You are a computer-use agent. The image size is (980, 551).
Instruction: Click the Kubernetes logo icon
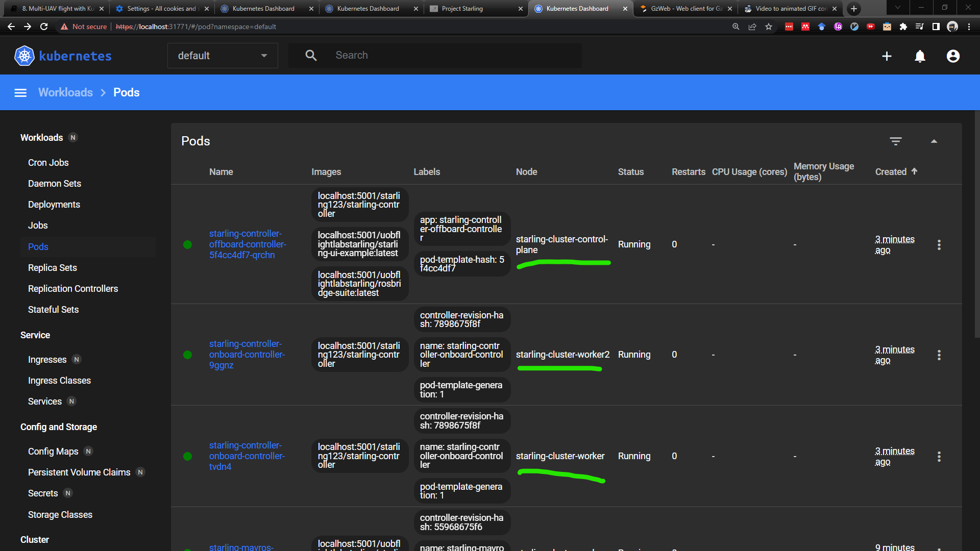[24, 56]
